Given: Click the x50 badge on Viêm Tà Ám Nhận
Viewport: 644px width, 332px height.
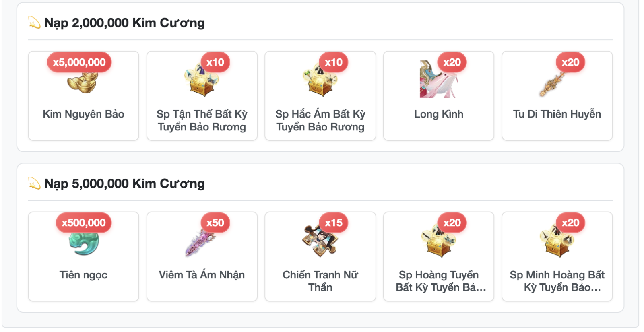Looking at the screenshot, I should (x=215, y=223).
